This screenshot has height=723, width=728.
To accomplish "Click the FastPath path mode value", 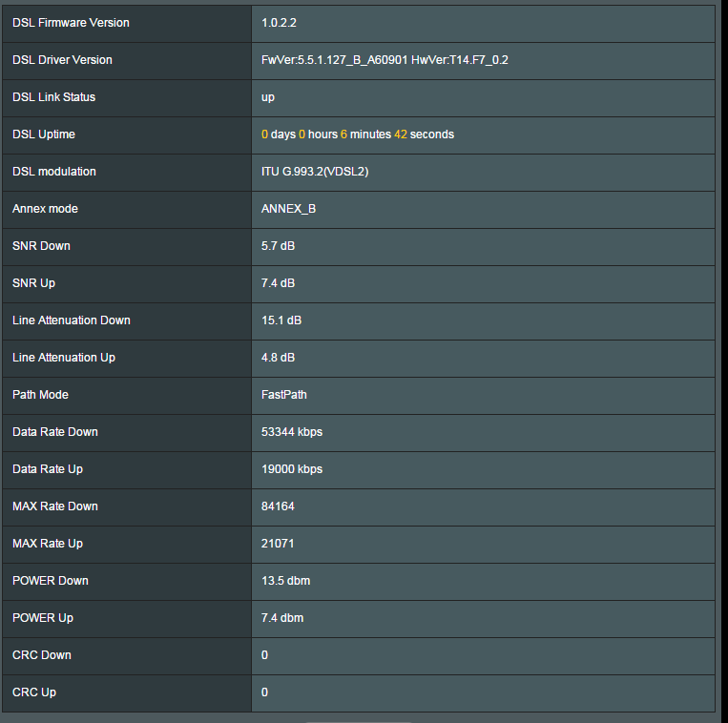I will click(283, 395).
